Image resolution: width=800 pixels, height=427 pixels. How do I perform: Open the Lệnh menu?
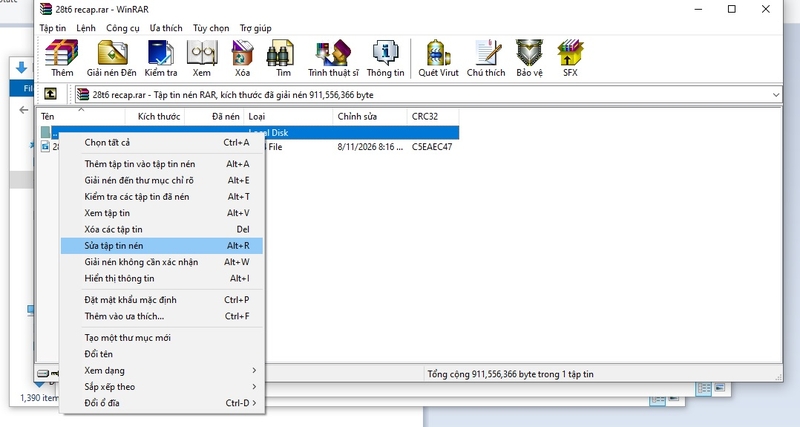point(86,28)
